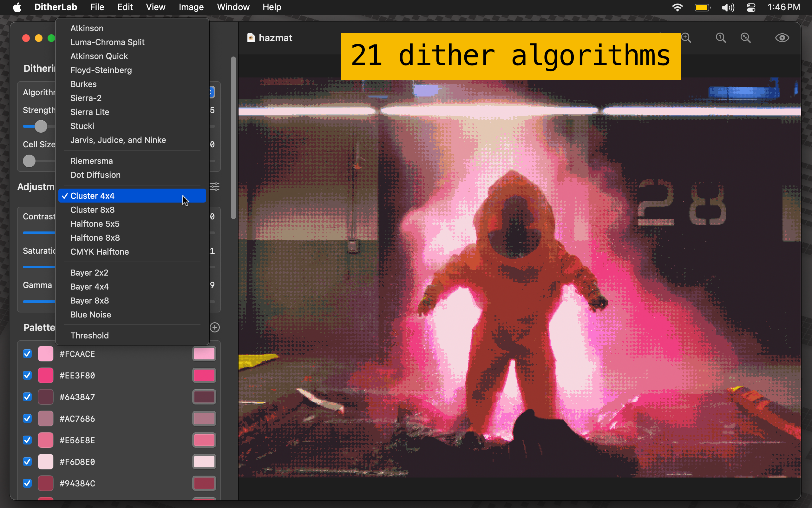Choose Halftone 8x8
Image resolution: width=812 pixels, height=508 pixels.
tap(132, 237)
